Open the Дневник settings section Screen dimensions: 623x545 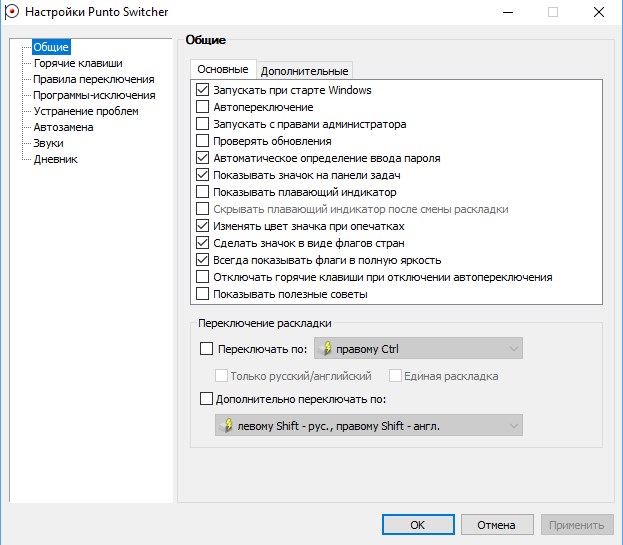(55, 159)
